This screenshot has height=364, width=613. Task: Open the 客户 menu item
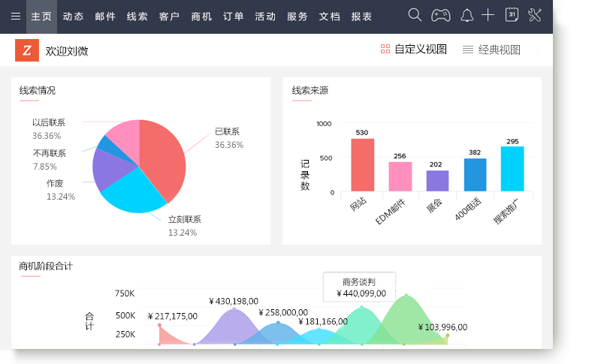pyautogui.click(x=170, y=16)
